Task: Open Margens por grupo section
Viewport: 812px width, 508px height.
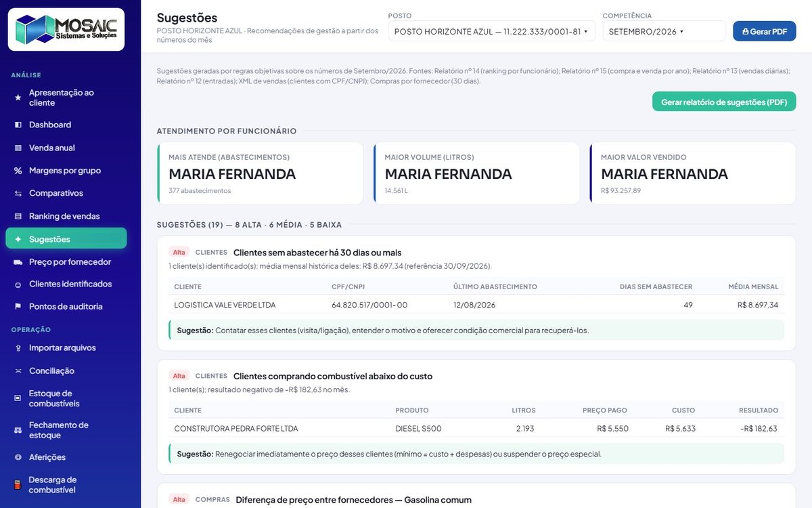Action: pos(66,171)
